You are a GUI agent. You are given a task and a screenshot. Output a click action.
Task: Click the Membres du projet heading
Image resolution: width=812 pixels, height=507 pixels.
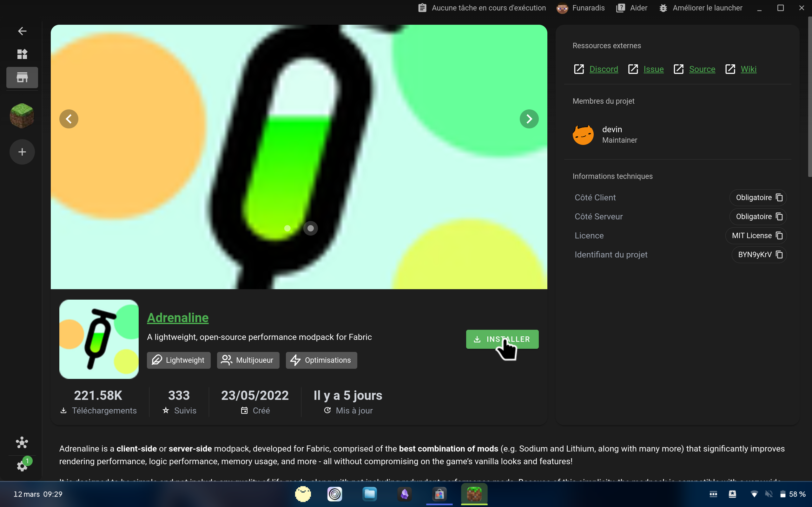tap(603, 101)
